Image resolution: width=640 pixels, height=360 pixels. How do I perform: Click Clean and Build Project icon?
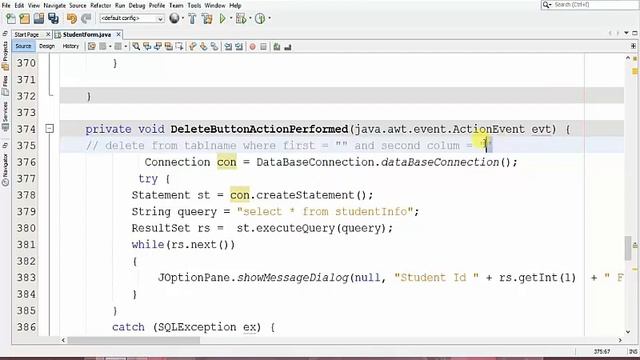click(x=207, y=18)
